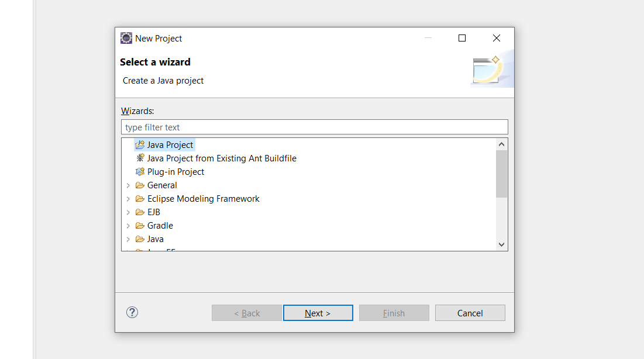The image size is (644, 359).
Task: Click the wizard list scroll down arrow
Action: point(501,244)
